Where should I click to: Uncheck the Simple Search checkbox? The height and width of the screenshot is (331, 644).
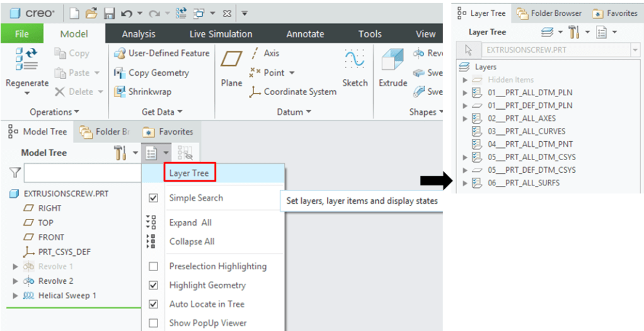153,198
